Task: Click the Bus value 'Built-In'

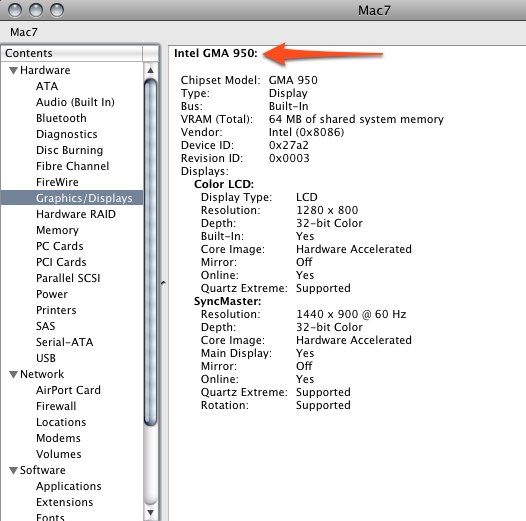Action: tap(288, 106)
